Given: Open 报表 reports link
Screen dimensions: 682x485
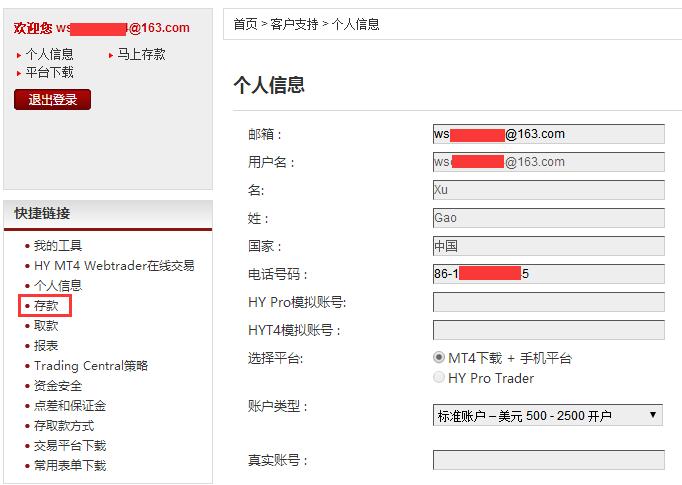Looking at the screenshot, I should click(46, 346).
